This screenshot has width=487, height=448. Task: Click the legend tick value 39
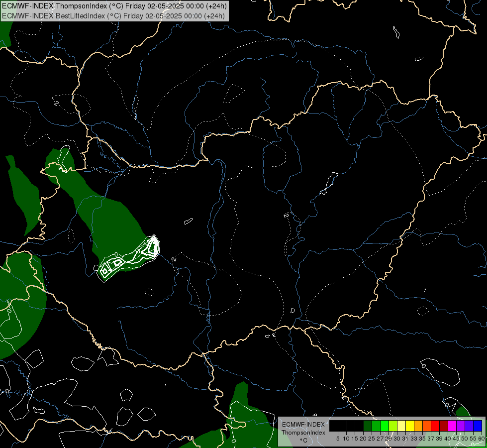(439, 439)
